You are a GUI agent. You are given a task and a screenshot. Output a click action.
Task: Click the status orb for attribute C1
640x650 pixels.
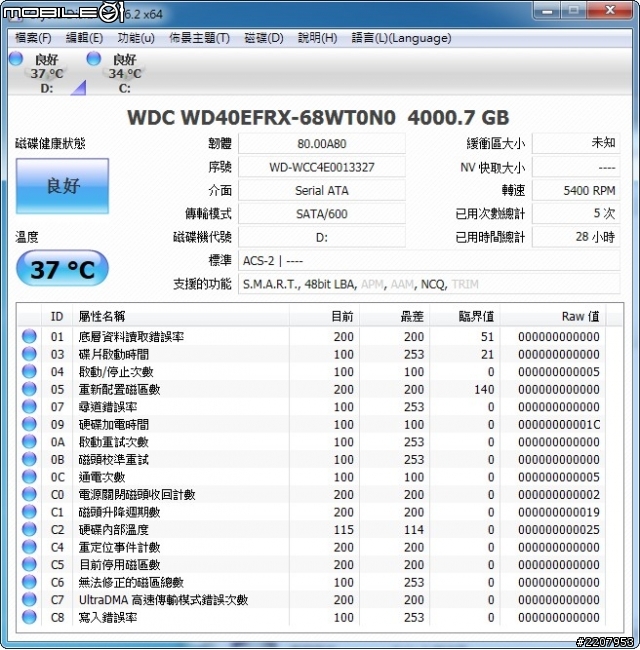pyautogui.click(x=29, y=512)
